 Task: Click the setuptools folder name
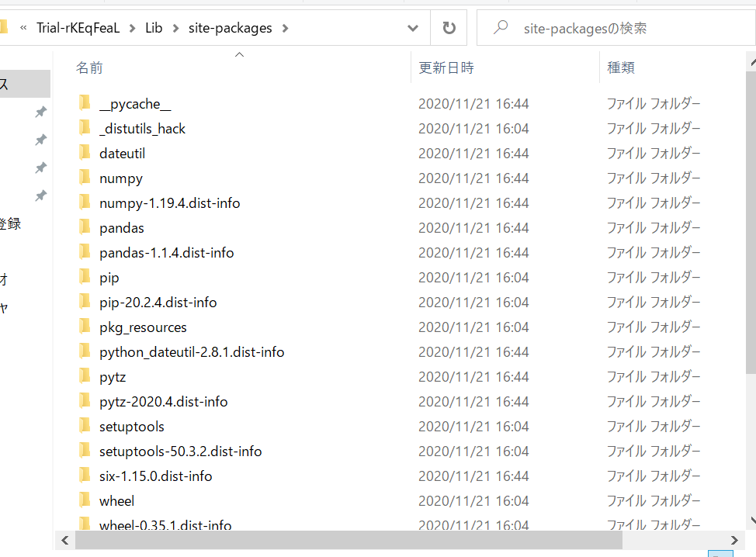[132, 427]
